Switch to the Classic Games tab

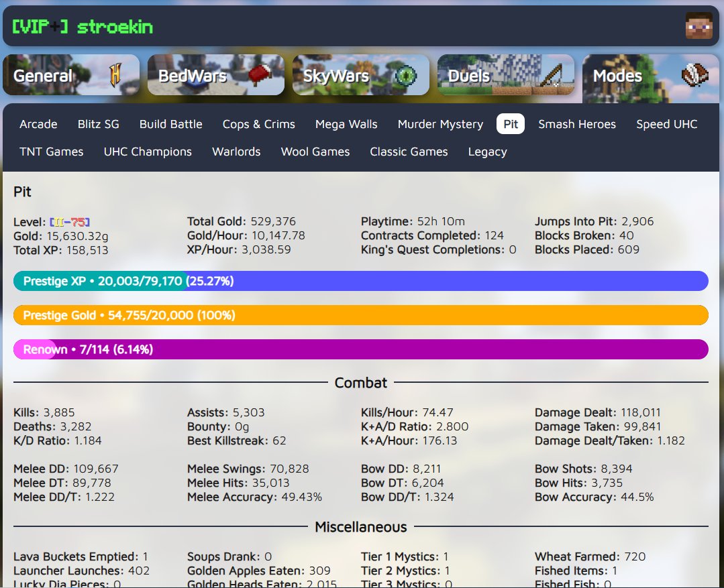point(409,152)
